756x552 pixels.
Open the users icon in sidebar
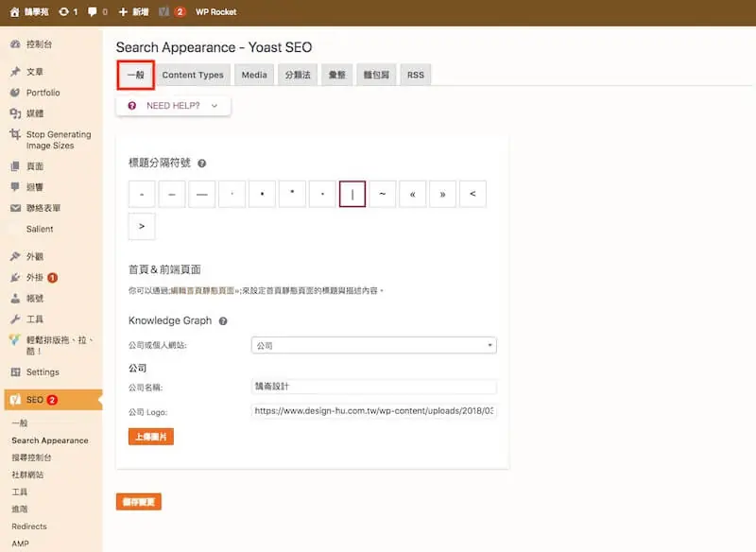click(15, 299)
